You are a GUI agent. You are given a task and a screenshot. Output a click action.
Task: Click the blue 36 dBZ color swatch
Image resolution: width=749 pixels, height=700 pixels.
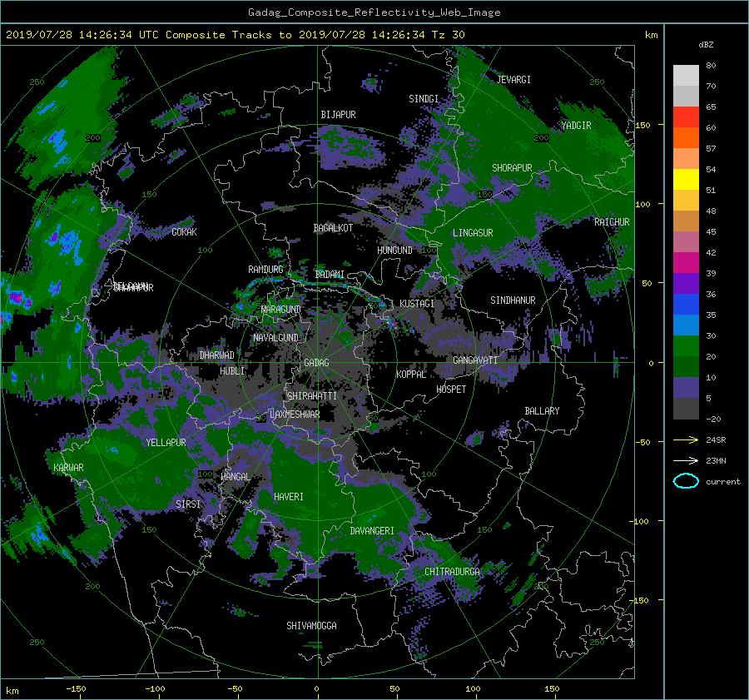pyautogui.click(x=686, y=304)
